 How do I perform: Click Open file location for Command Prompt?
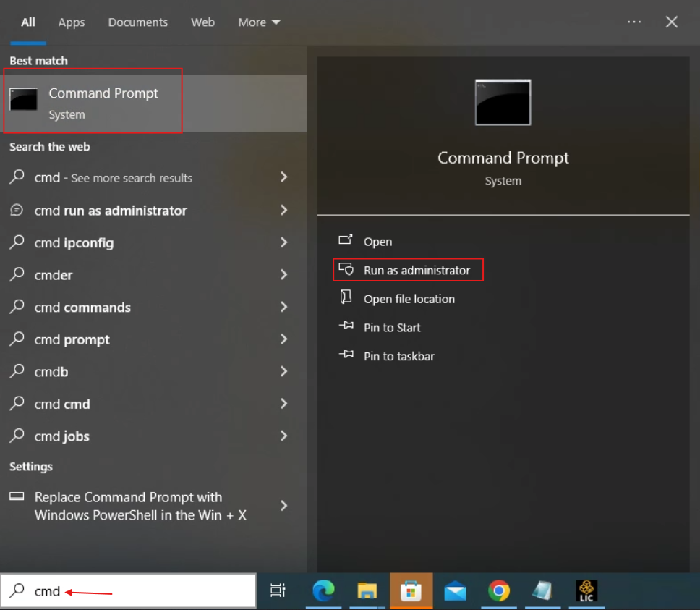pyautogui.click(x=410, y=299)
